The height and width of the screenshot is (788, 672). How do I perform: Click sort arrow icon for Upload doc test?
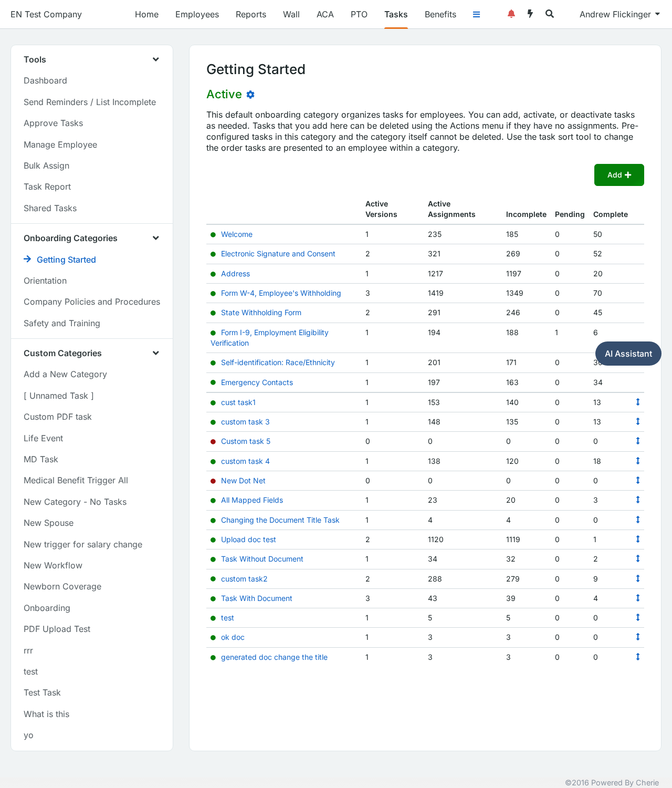638,539
